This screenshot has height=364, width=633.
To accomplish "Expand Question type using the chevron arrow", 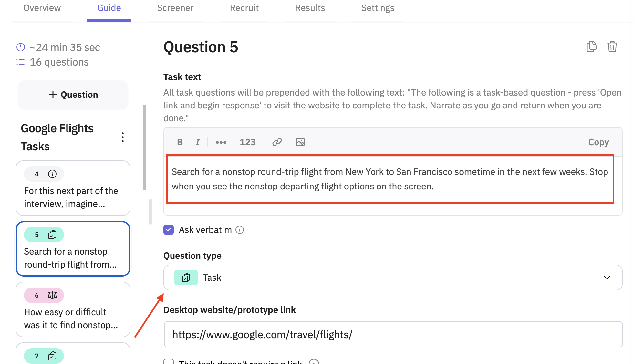I will coord(607,278).
